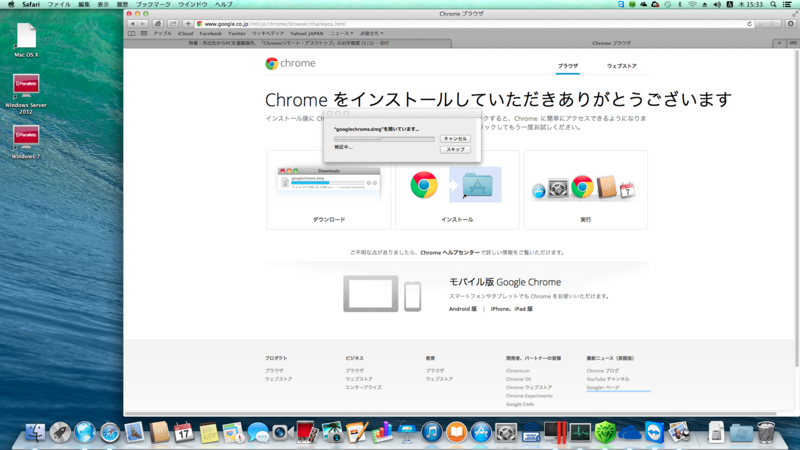The height and width of the screenshot is (450, 800).
Task: Launch iTunes from the Dock
Action: (x=432, y=432)
